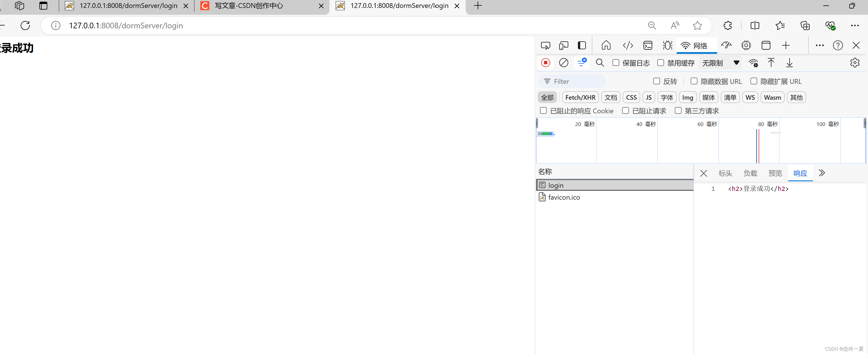Open the Favorites list
868x354 pixels.
(780, 25)
